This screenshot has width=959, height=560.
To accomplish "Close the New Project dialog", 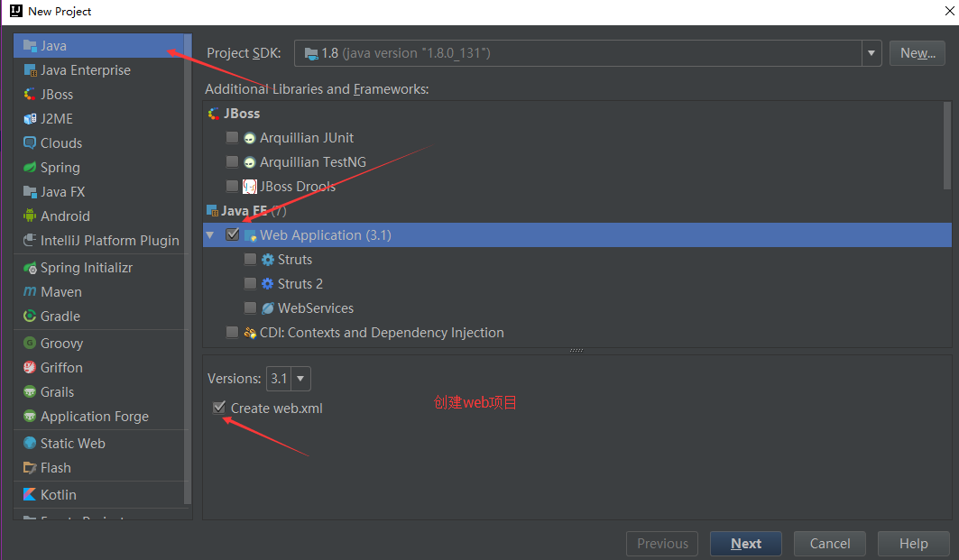I will tap(950, 11).
